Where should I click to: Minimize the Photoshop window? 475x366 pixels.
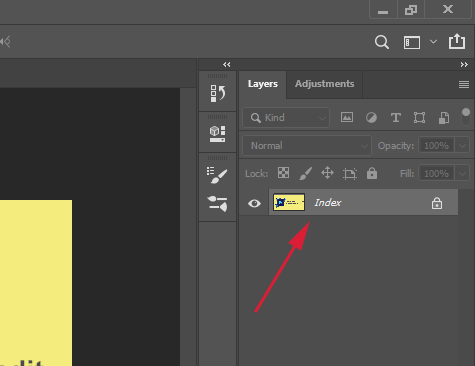pos(383,11)
